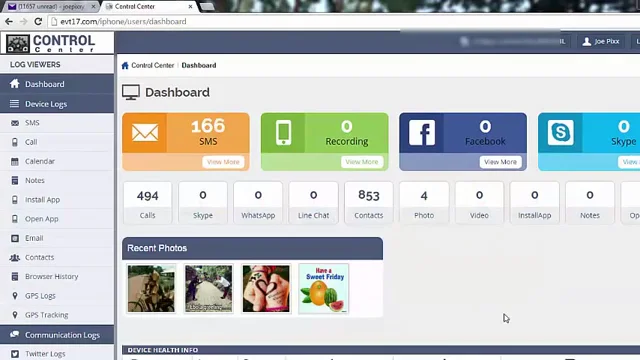Screen dimensions: 640x360
Task: Click the Skype logo tile icon
Action: click(560, 133)
